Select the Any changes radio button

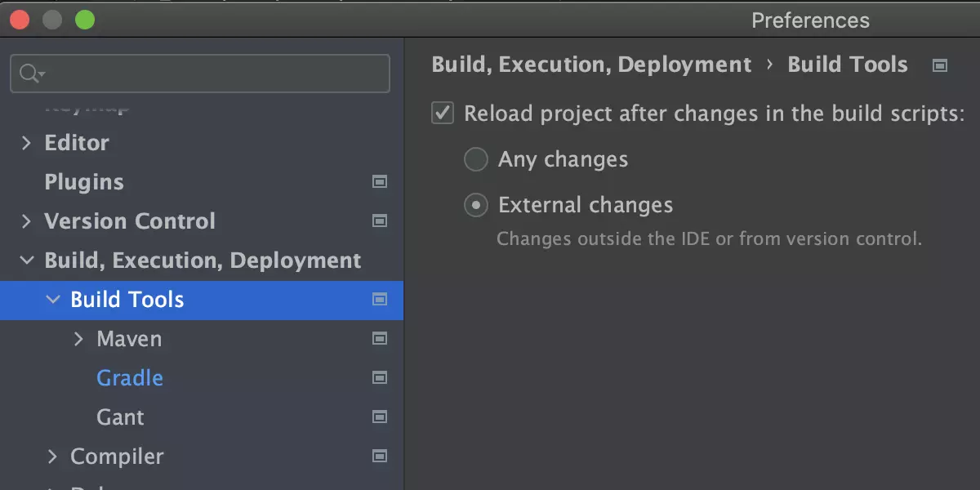click(x=475, y=159)
